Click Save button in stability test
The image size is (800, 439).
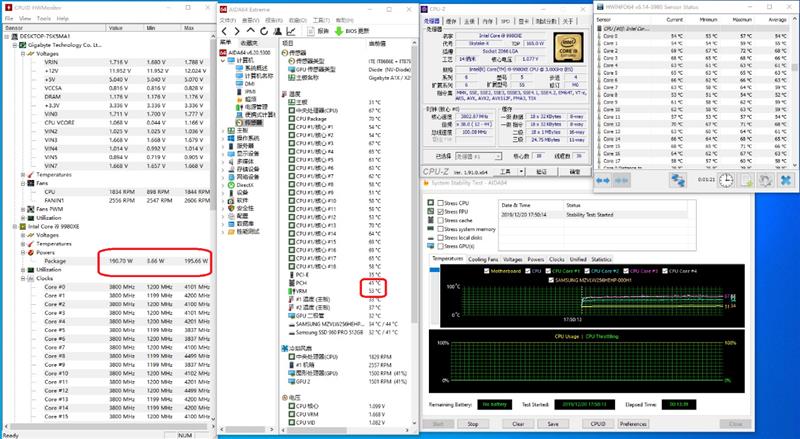[x=553, y=424]
